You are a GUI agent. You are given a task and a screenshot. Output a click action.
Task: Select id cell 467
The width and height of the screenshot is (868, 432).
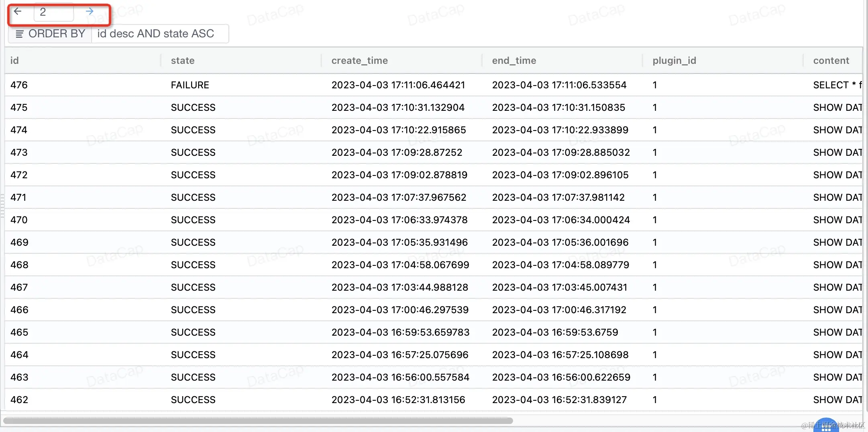tap(19, 287)
